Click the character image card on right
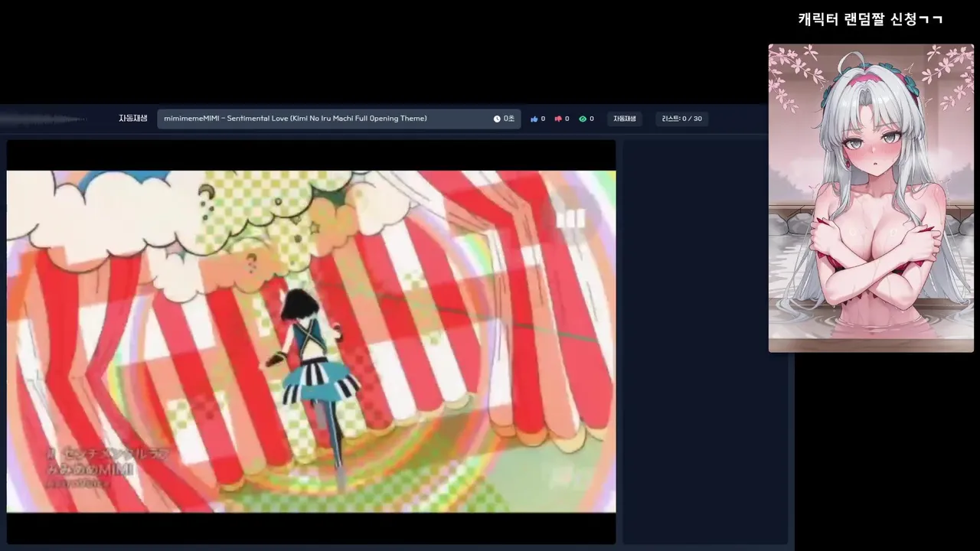This screenshot has width=980, height=551. [871, 197]
